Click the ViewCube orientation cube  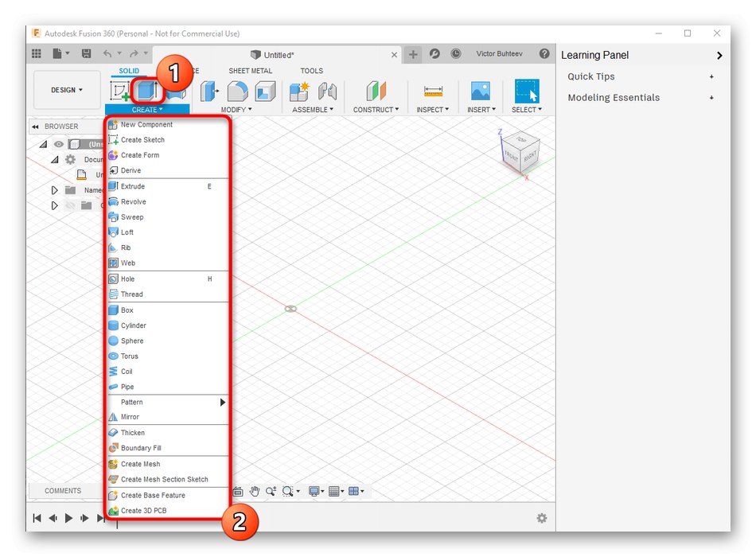(x=520, y=153)
